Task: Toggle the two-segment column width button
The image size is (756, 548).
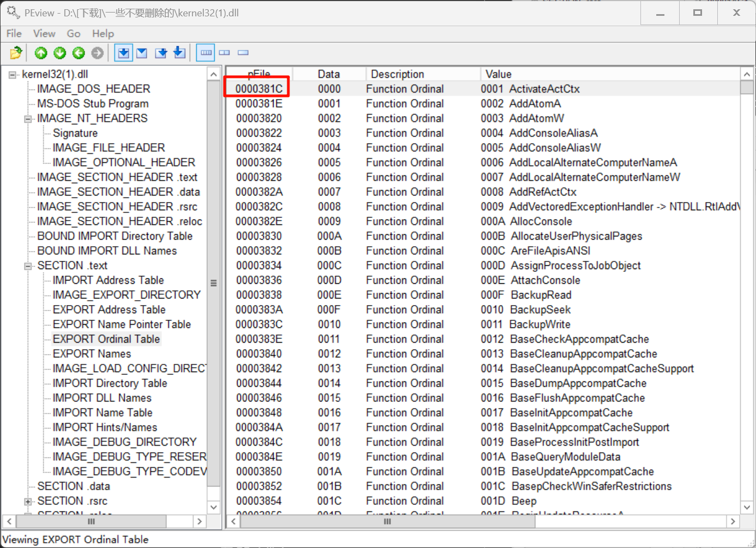Action: click(225, 53)
